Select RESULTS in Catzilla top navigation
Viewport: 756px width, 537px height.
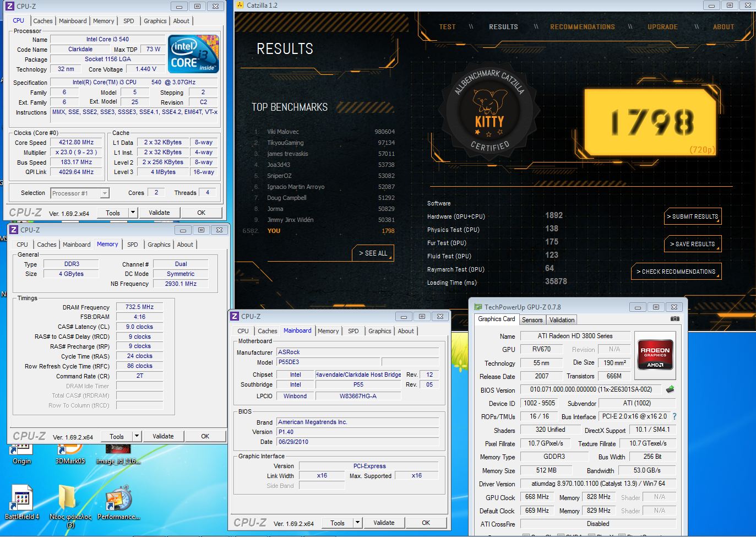(503, 26)
